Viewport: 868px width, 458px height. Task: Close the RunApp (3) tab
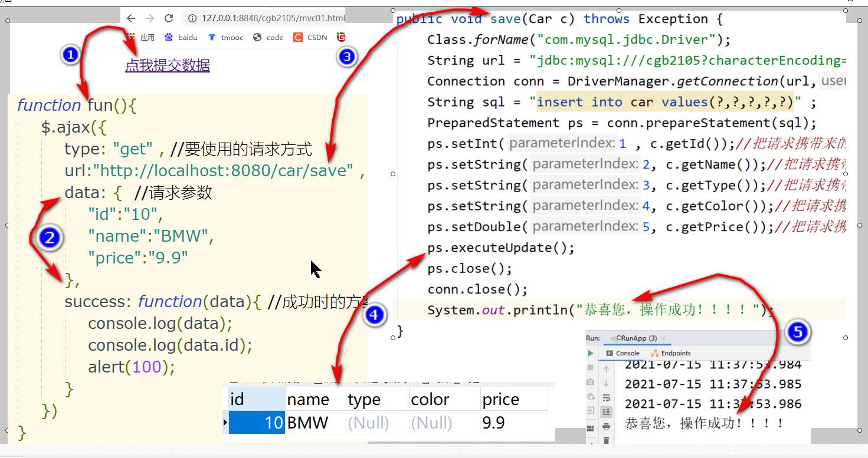663,338
